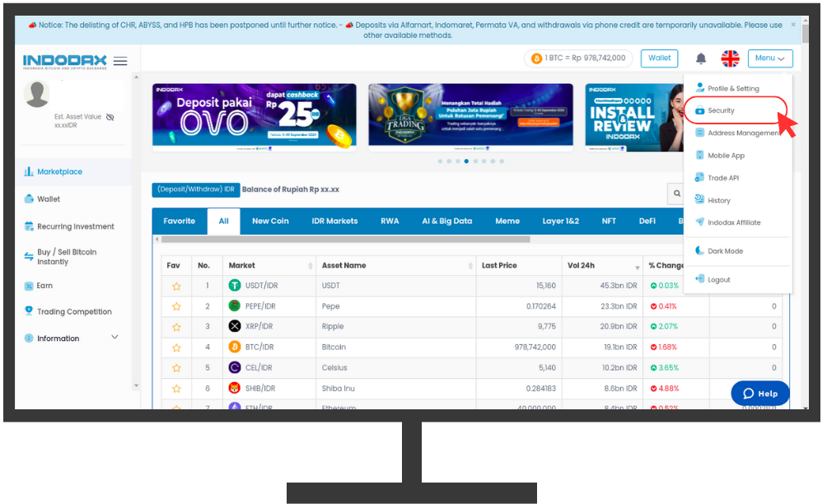Open Trade API from the menu
The image size is (827, 504).
(x=717, y=178)
